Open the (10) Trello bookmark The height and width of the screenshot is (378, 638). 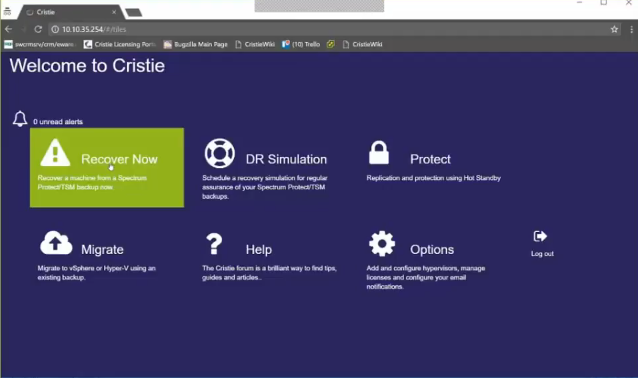(301, 44)
